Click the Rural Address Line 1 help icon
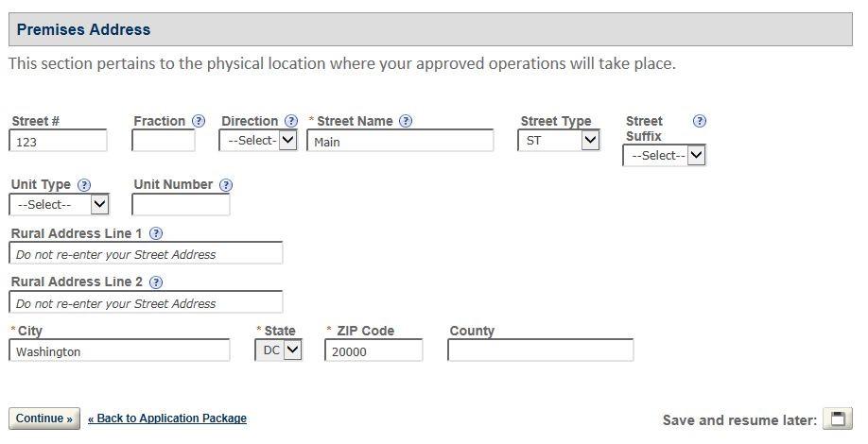 click(x=156, y=233)
